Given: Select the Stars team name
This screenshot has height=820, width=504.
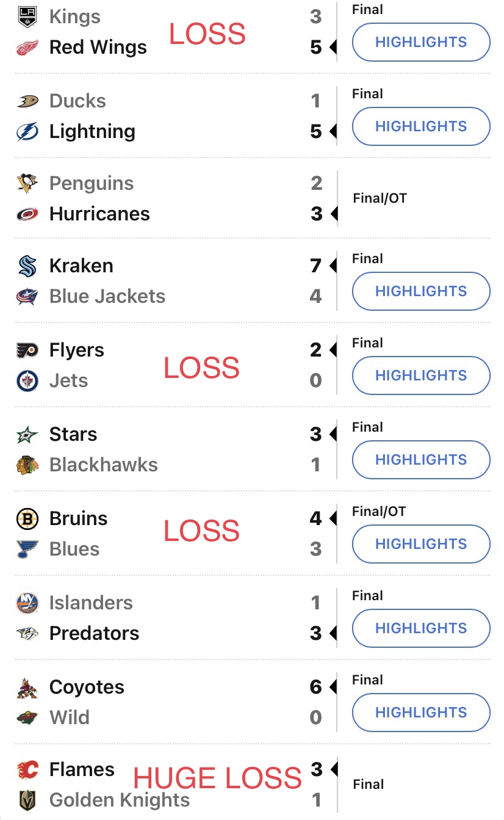Looking at the screenshot, I should [73, 434].
